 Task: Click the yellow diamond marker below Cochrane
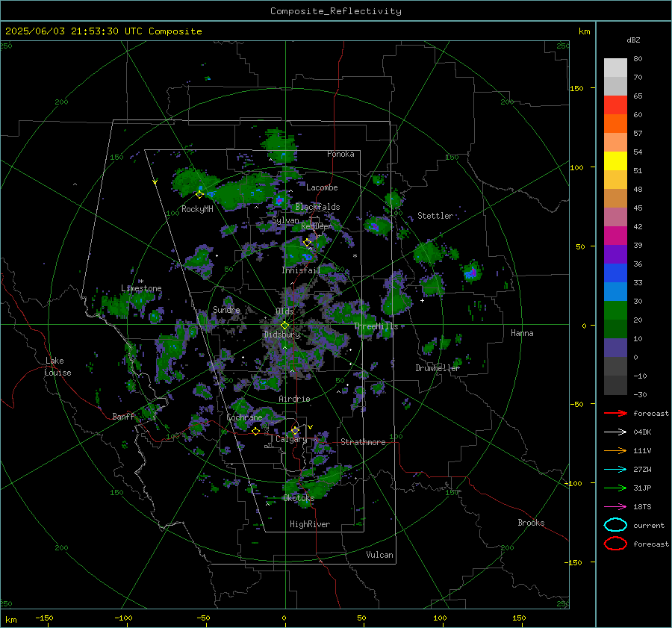coord(255,431)
